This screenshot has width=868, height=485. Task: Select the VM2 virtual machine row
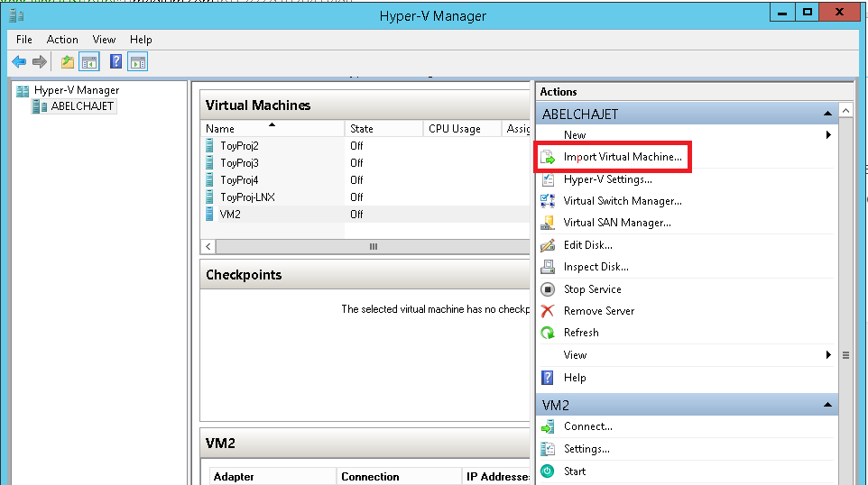(365, 214)
